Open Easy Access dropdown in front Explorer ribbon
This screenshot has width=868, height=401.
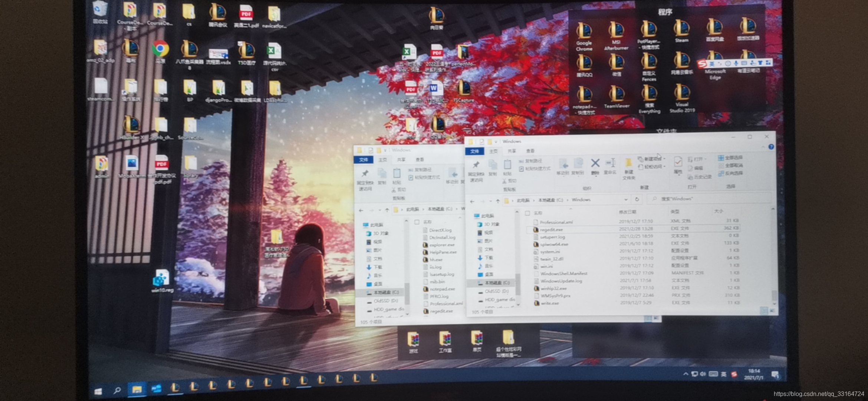pyautogui.click(x=652, y=167)
